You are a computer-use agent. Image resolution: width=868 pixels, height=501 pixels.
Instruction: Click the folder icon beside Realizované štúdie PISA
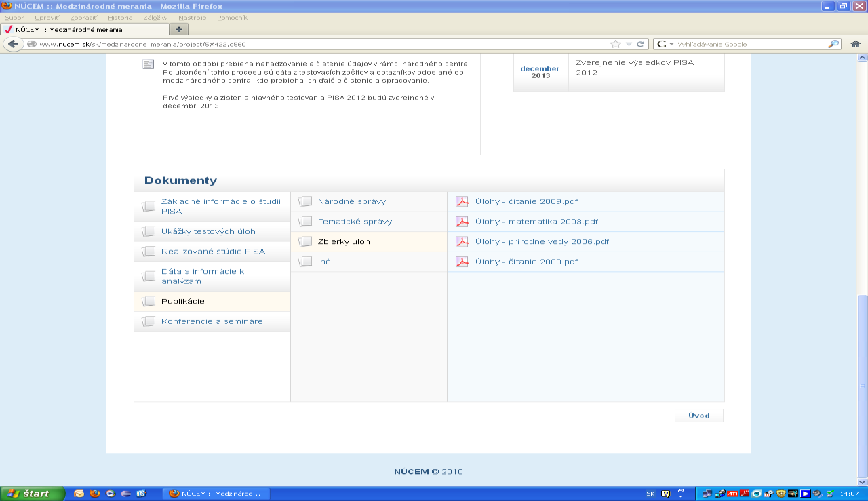149,252
